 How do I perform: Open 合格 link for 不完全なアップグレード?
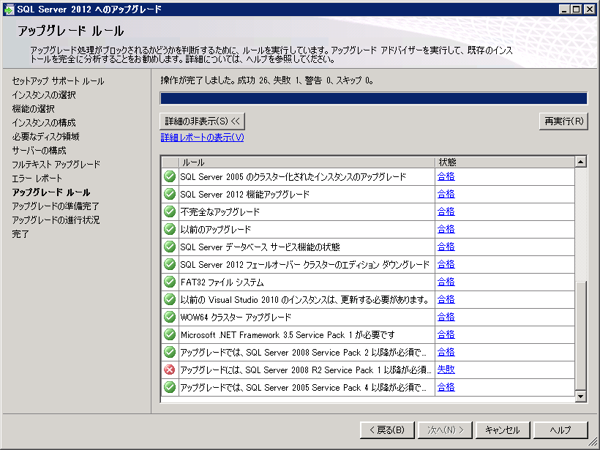point(446,212)
